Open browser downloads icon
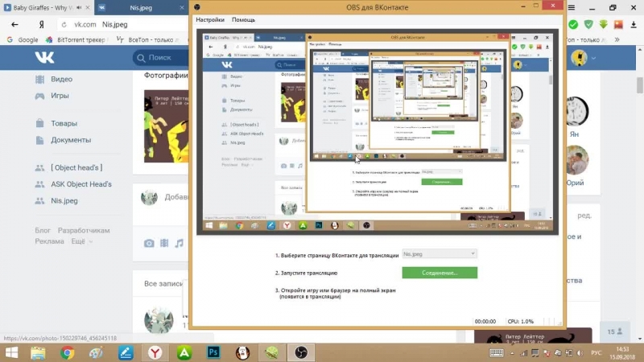This screenshot has height=362, width=644. [634, 25]
